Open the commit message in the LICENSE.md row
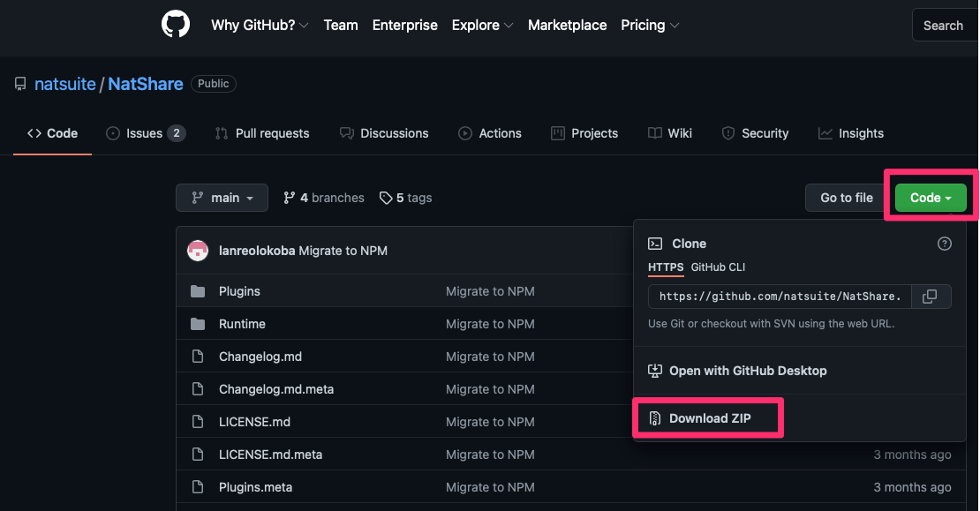This screenshot has width=980, height=511. [x=490, y=422]
